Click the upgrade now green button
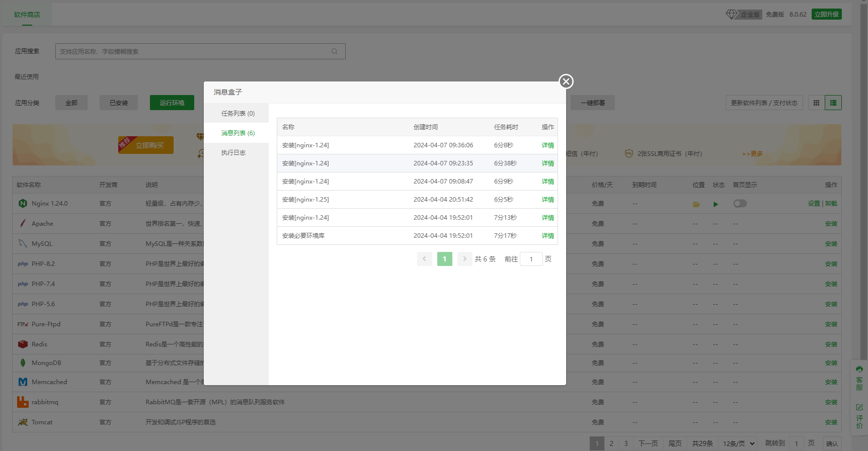This screenshot has width=868, height=451. 827,15
